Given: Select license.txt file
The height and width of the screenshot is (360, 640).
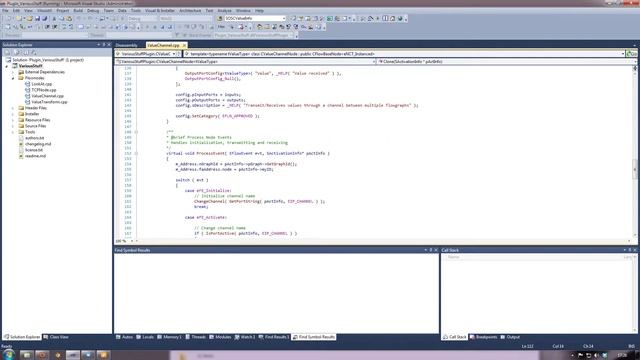Looking at the screenshot, I should [34, 150].
